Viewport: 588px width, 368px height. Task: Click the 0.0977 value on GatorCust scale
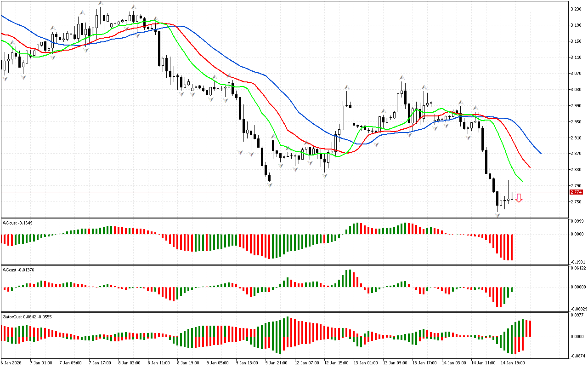pos(577,315)
